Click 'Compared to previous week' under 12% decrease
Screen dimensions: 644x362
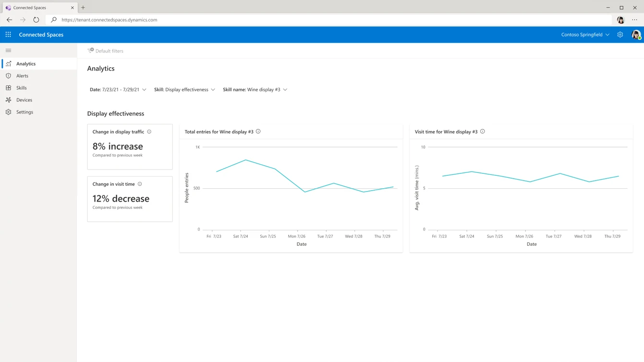117,208
